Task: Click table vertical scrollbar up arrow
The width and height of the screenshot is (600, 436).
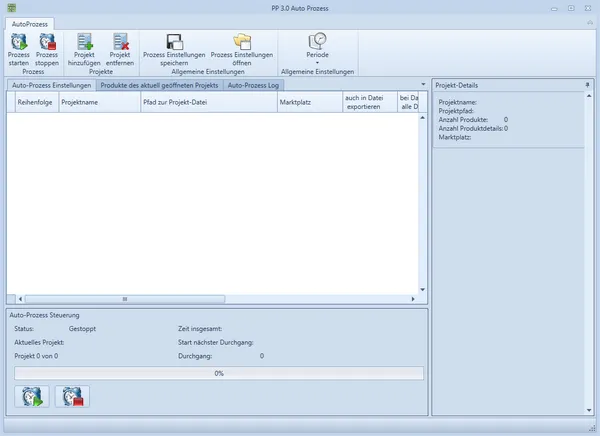Action: (422, 118)
